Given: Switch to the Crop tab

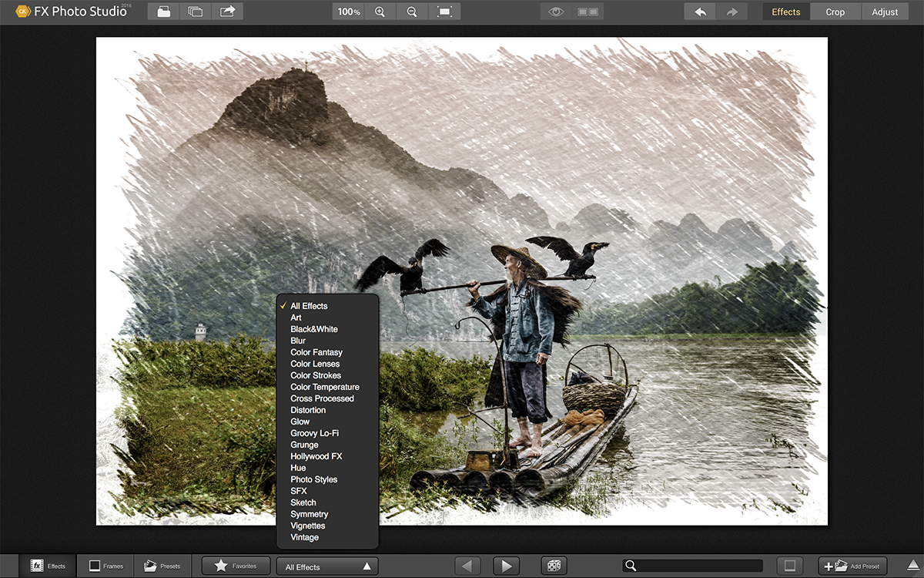Looking at the screenshot, I should pyautogui.click(x=835, y=12).
